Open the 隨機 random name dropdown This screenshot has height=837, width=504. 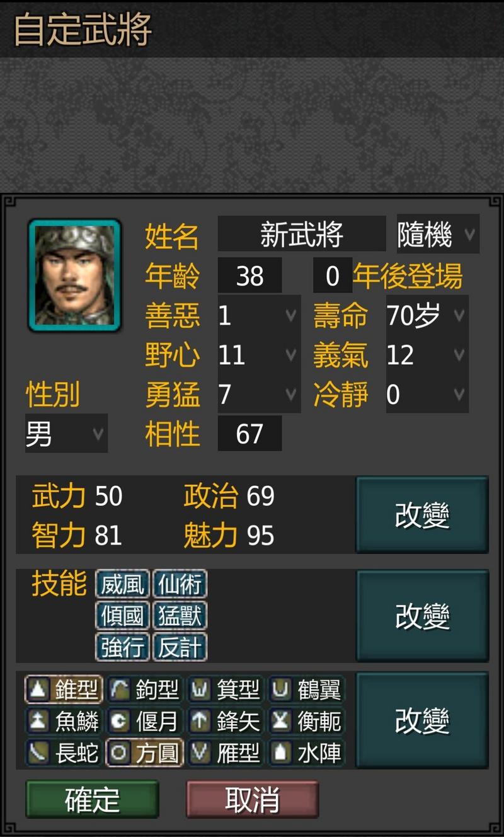438,234
